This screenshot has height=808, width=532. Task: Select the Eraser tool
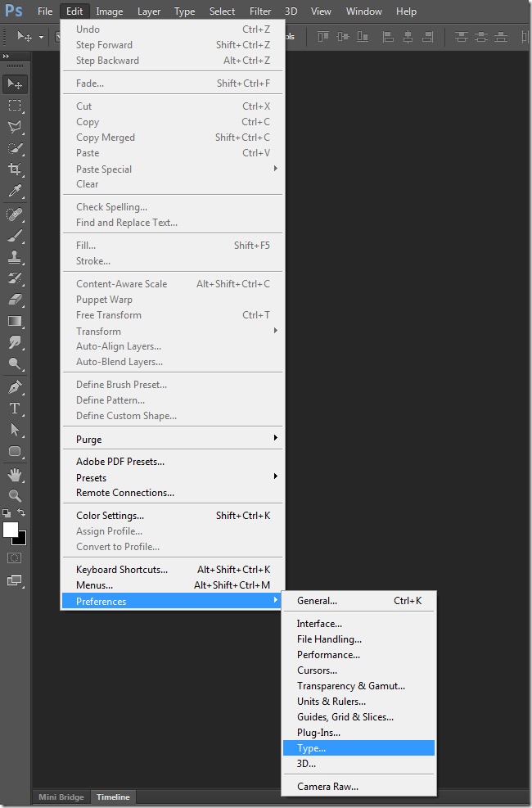pos(15,300)
